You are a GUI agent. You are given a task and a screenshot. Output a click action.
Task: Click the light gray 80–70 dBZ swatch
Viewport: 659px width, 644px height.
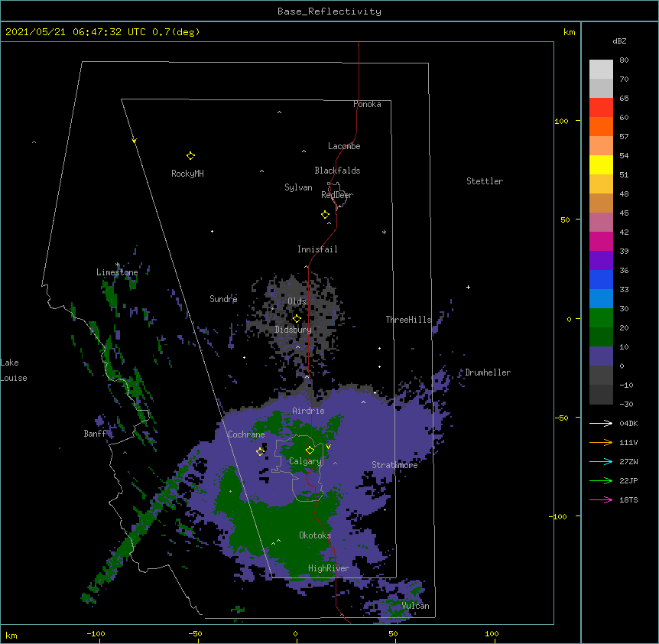coord(601,70)
